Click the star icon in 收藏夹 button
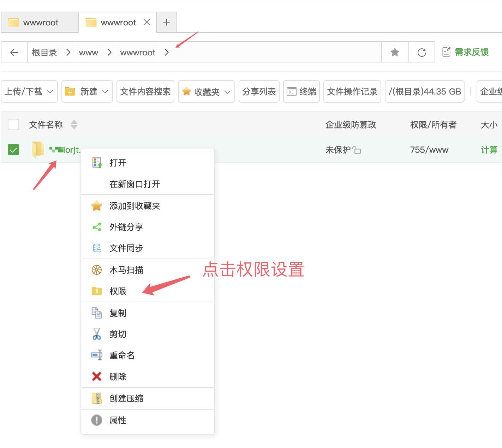The image size is (502, 448). tap(186, 91)
